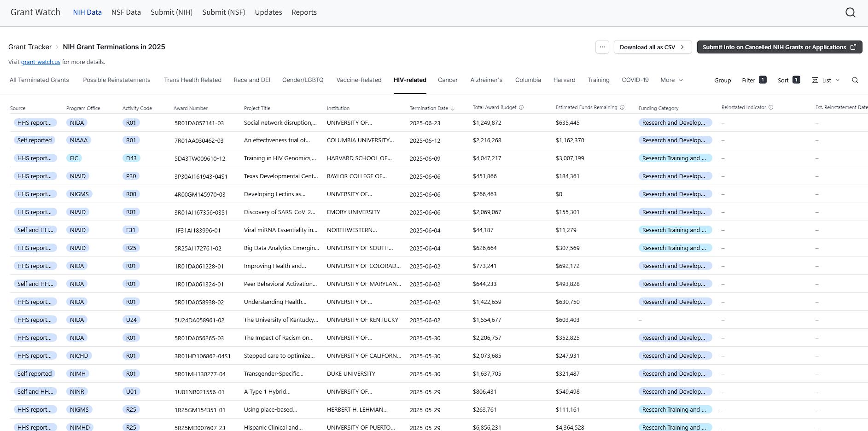Click 'Big Data Analytics Emergin...' project title
Viewport: 868px width, 431px height.
coord(281,248)
